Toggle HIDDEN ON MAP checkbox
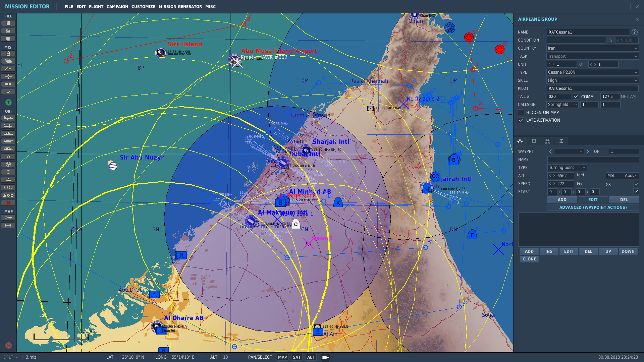Image resolution: width=644 pixels, height=362 pixels. (x=521, y=113)
